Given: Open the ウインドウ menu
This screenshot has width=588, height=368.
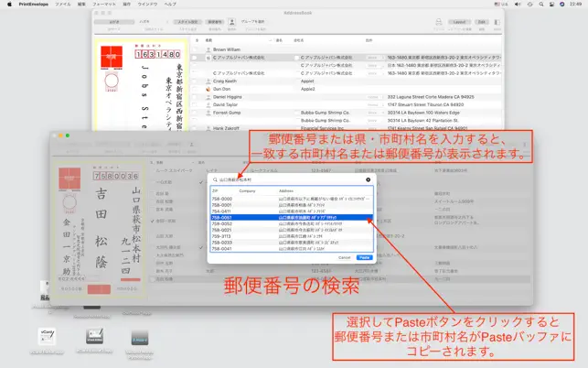Looking at the screenshot, I should 147,5.
